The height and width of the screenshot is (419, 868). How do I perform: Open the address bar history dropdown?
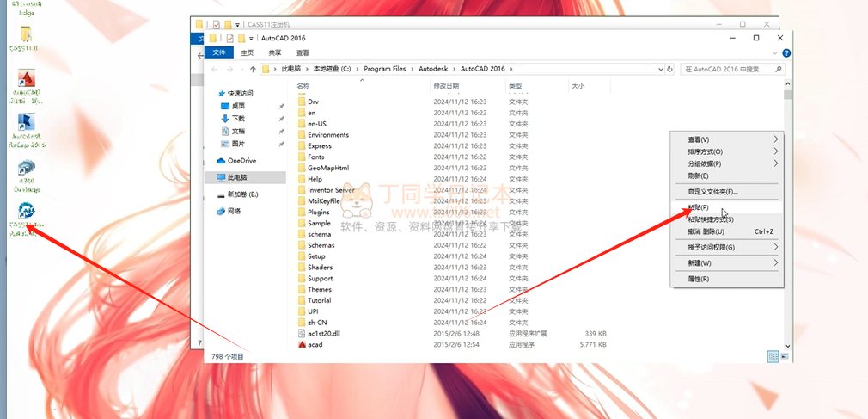661,70
